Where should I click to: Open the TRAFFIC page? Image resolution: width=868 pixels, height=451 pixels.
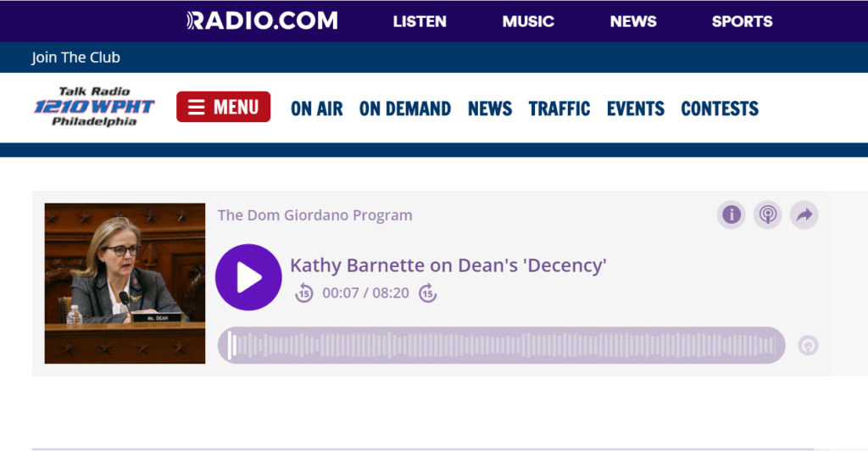(559, 109)
